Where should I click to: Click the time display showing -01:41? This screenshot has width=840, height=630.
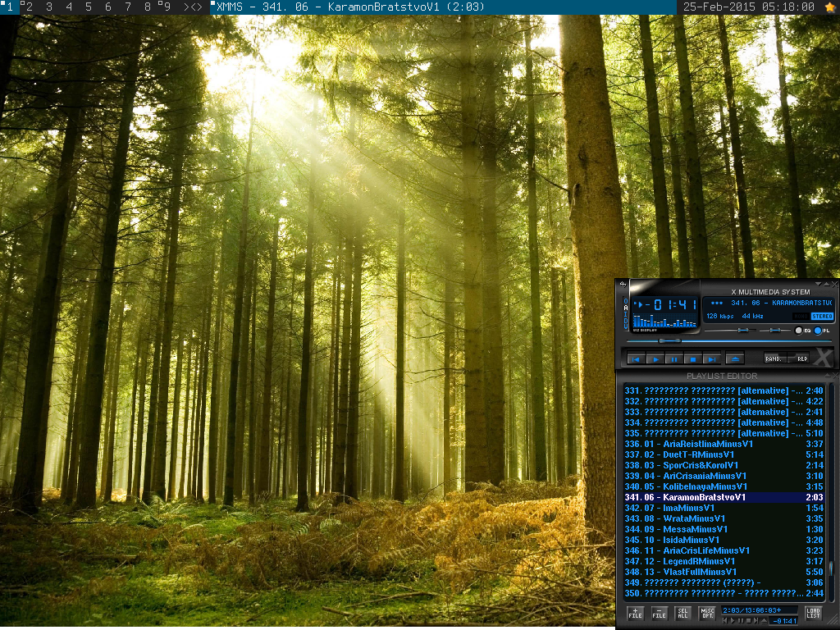(x=672, y=305)
